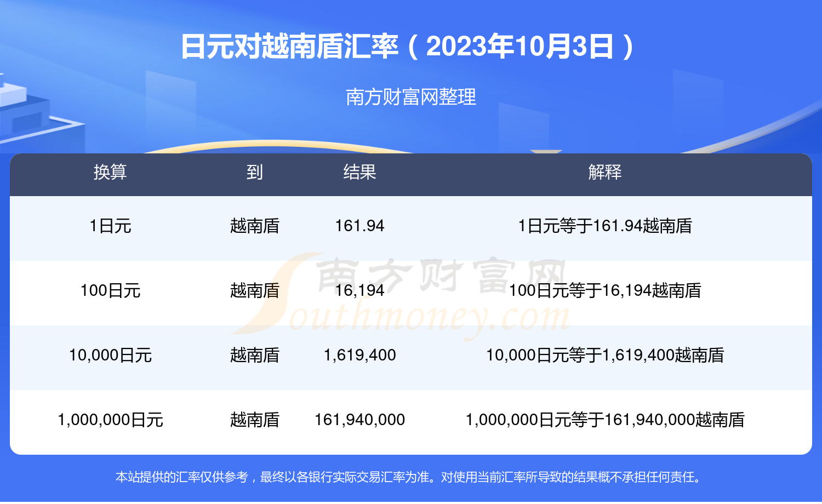Click the 161.94 result value

(x=359, y=226)
